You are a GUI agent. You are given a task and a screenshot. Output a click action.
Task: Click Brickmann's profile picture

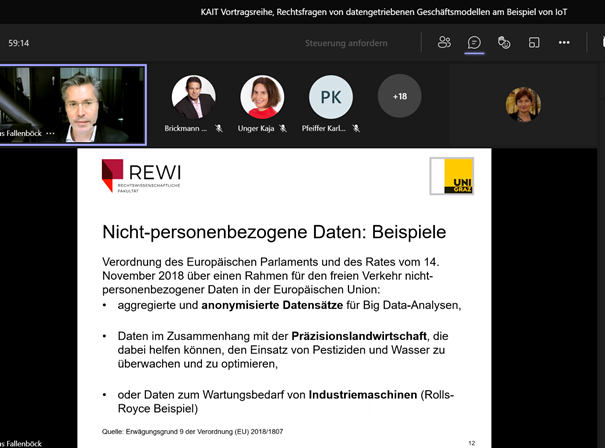pos(193,97)
